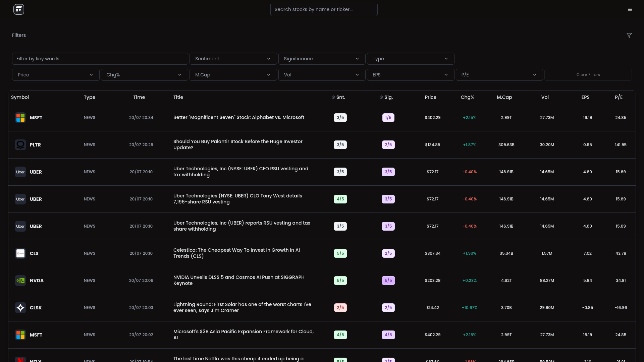This screenshot has height=362, width=644.
Task: Click the Microsoft logo in the Alphabet vs. Microsoft row
Action: [20, 118]
